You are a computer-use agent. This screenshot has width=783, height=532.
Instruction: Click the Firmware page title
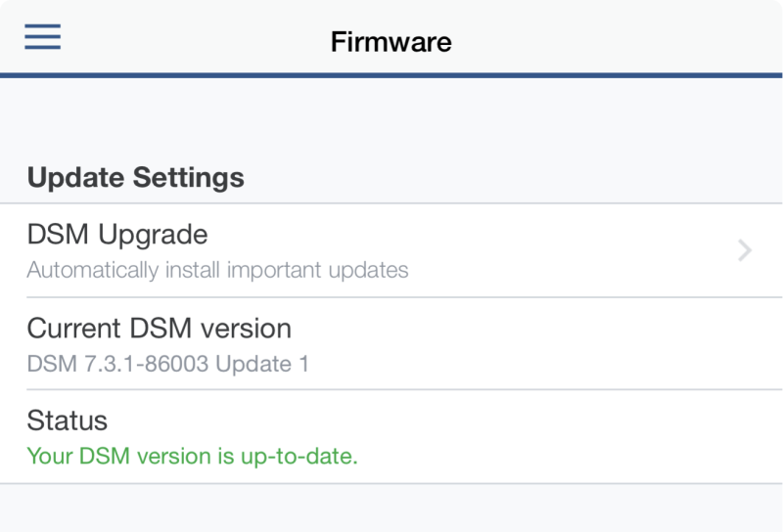[x=391, y=42]
